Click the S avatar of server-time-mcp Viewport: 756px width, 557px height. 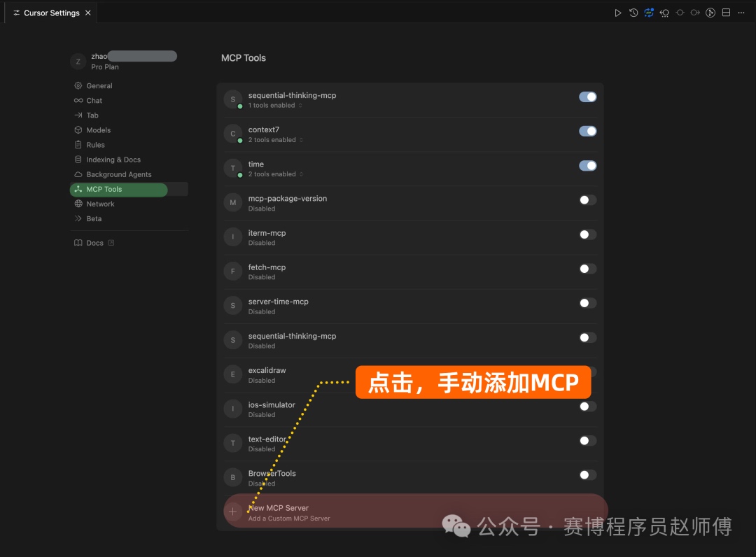[x=233, y=306]
